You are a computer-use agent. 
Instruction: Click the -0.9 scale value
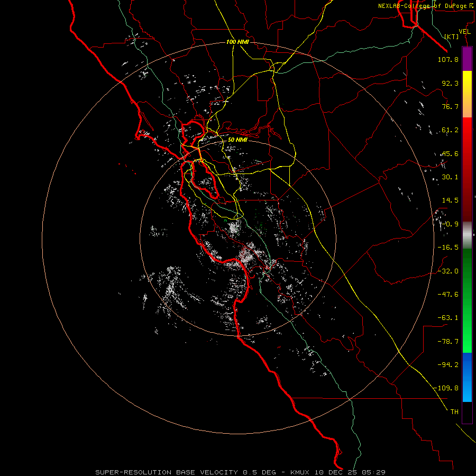click(450, 224)
